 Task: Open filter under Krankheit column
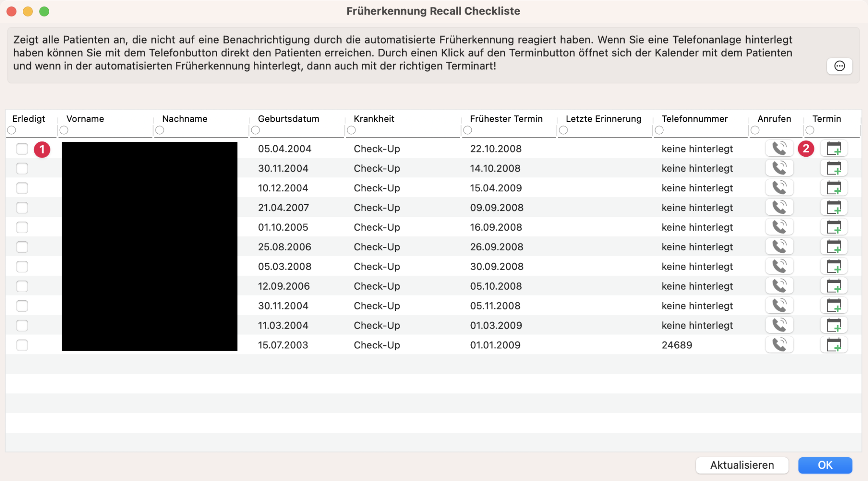click(351, 130)
